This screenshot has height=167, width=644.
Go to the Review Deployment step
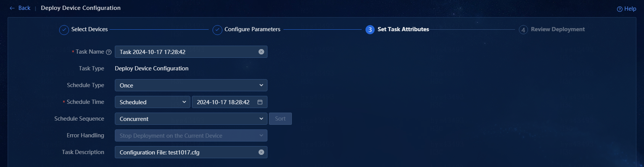[x=558, y=29]
